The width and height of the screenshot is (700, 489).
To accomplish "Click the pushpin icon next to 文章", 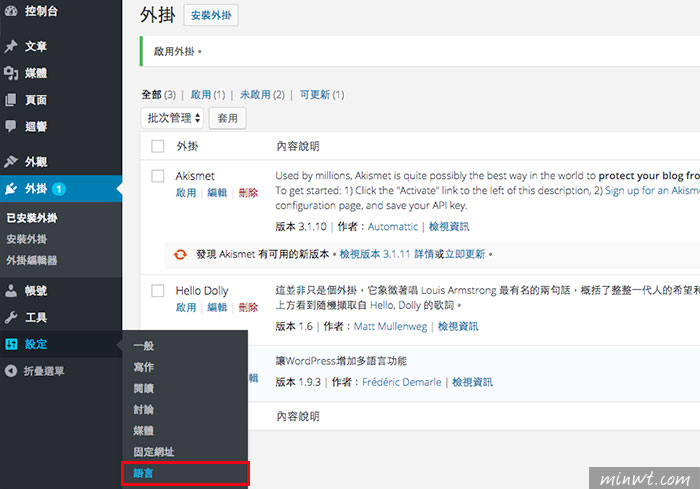I will coord(11,46).
